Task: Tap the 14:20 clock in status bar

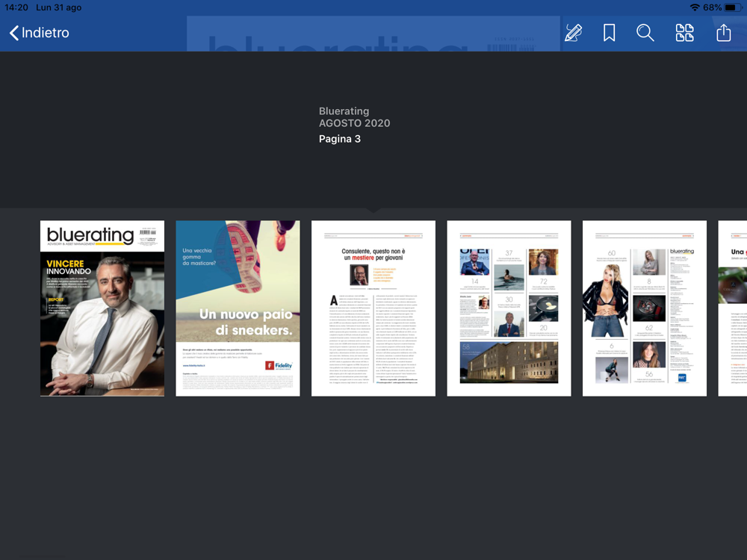Action: [x=16, y=7]
